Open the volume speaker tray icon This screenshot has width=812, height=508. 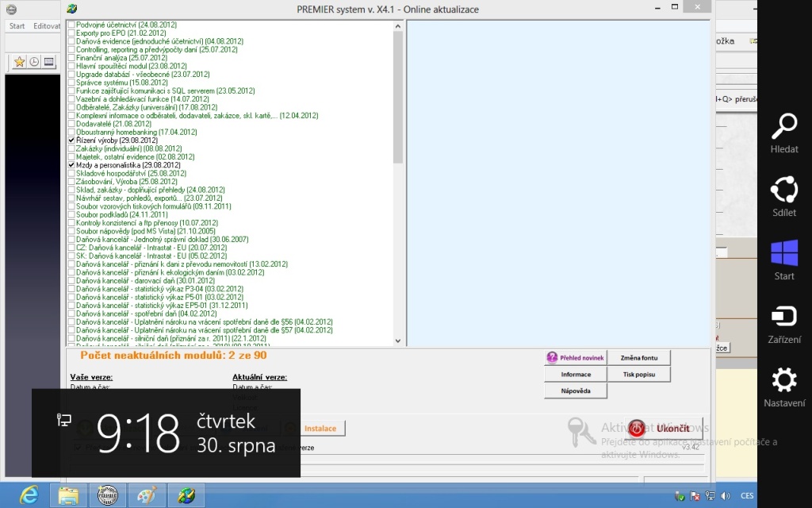(726, 496)
